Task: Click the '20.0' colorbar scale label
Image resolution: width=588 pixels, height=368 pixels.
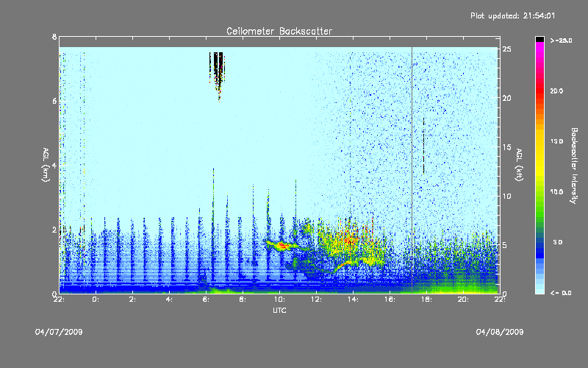Action: (x=556, y=91)
